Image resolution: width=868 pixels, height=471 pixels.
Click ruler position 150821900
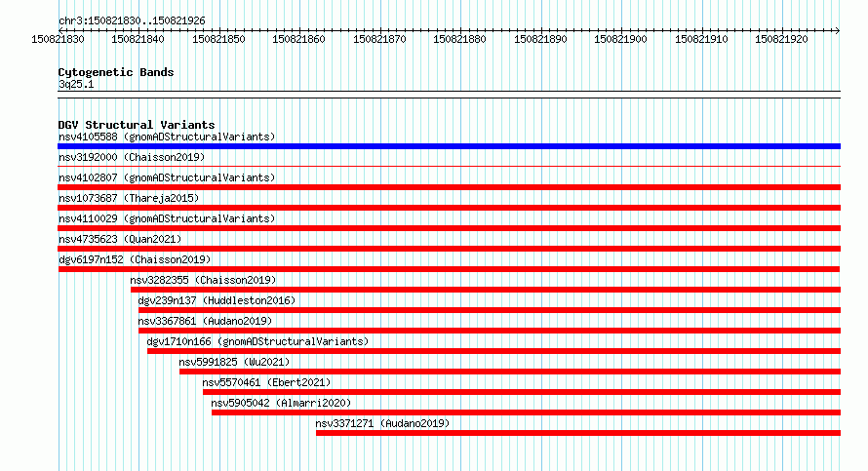pyautogui.click(x=620, y=39)
